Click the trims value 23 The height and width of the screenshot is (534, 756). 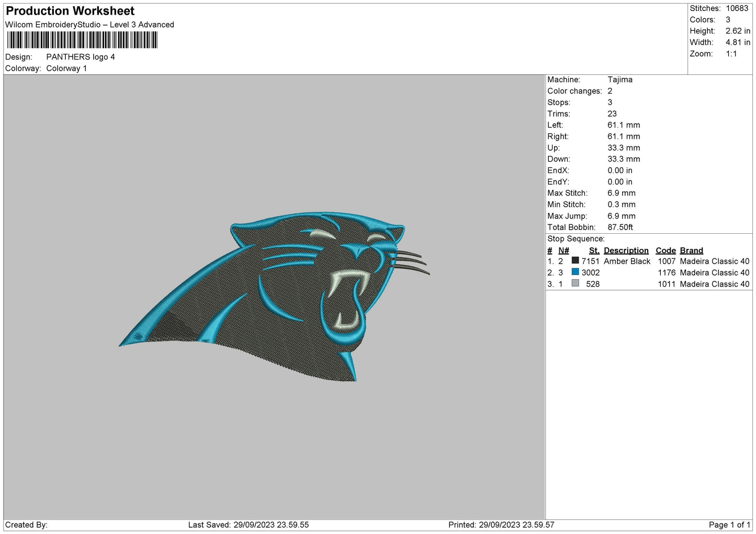[612, 113]
